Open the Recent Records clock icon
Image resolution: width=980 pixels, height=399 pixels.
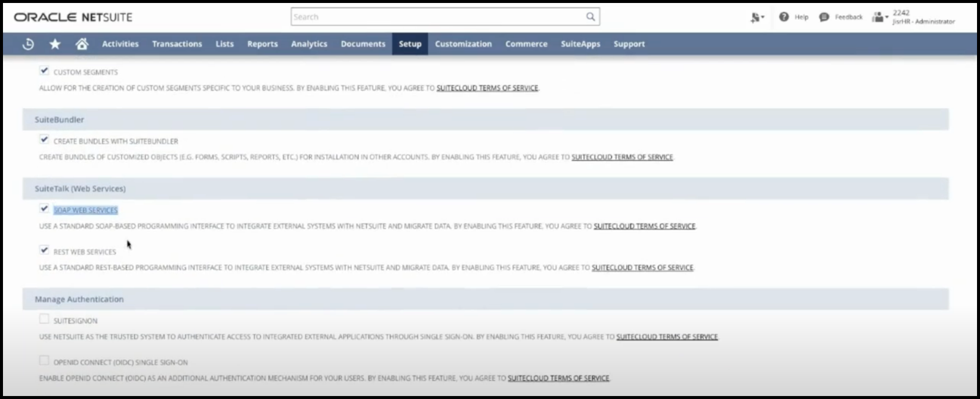click(28, 44)
